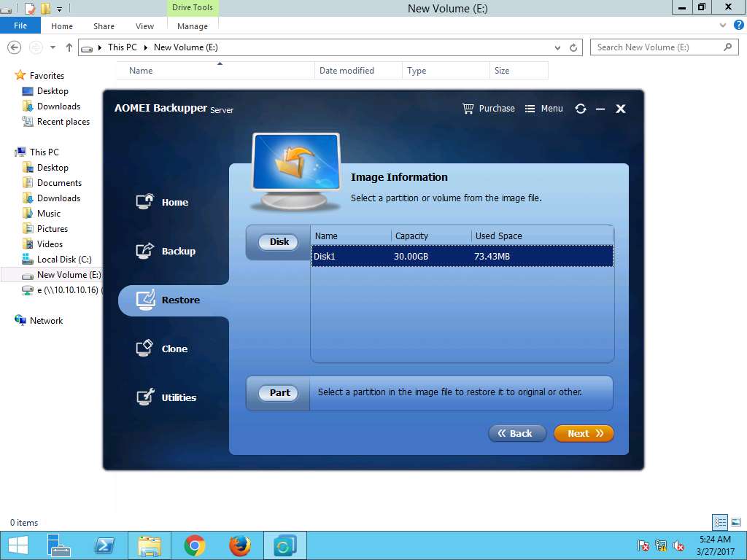Open Server Manager from the taskbar
The height and width of the screenshot is (560, 747).
click(x=58, y=545)
